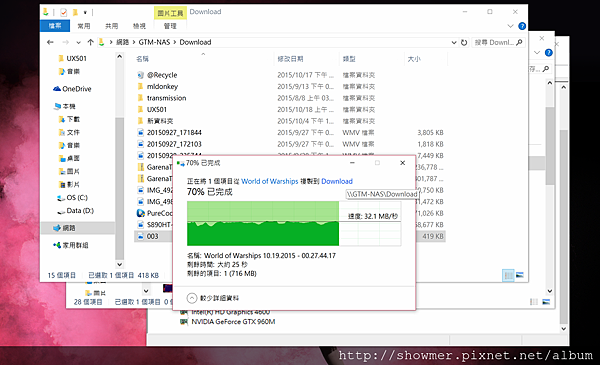Select Network in the navigation pane

click(68, 228)
